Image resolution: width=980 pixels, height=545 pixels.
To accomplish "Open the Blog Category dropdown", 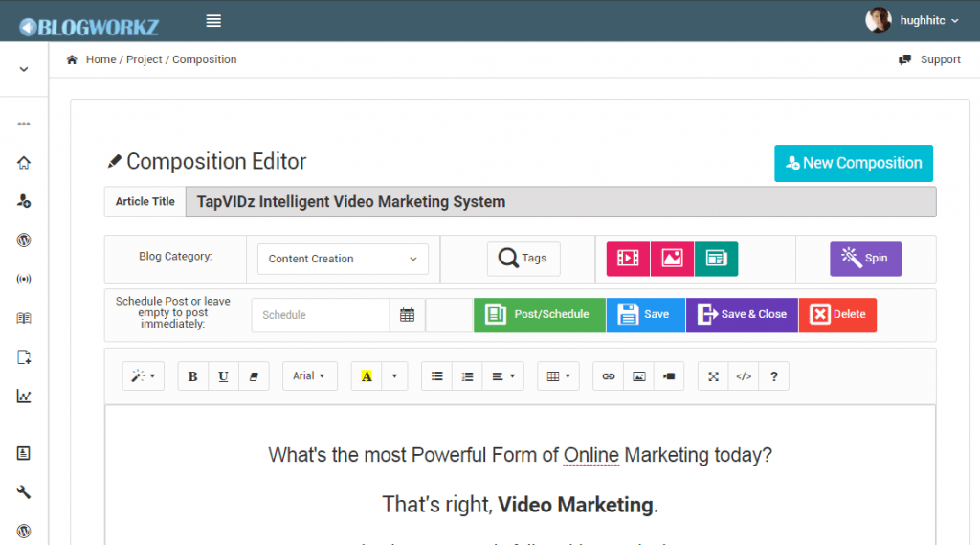I will (x=343, y=259).
